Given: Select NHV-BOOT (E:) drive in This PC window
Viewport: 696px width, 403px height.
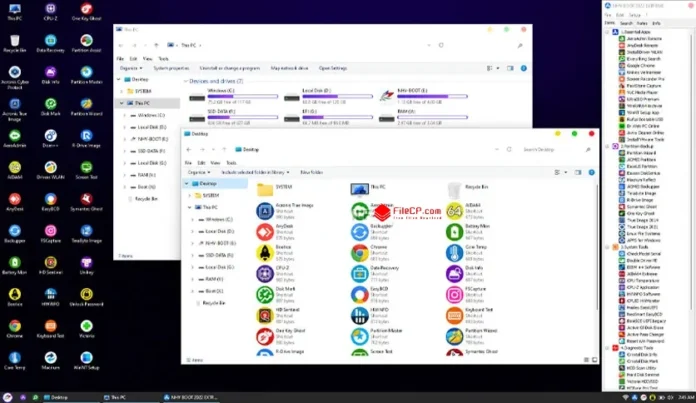Looking at the screenshot, I should pyautogui.click(x=424, y=96).
